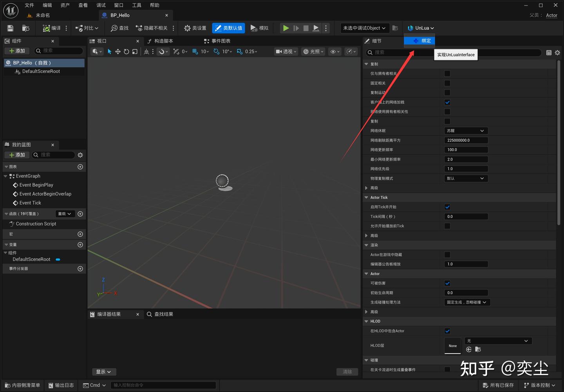Select DefaultSceneRoot in component tree
The image size is (564, 392).
tap(41, 71)
